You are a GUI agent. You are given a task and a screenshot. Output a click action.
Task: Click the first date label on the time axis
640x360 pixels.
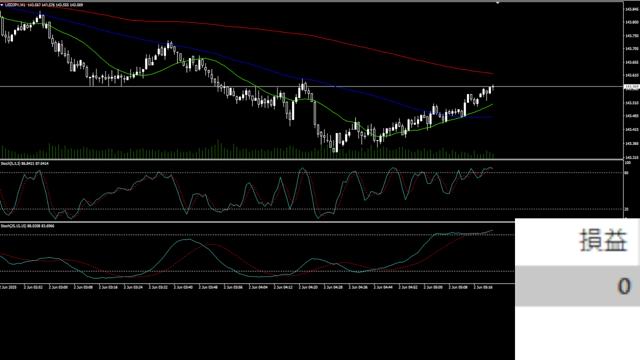(7, 287)
